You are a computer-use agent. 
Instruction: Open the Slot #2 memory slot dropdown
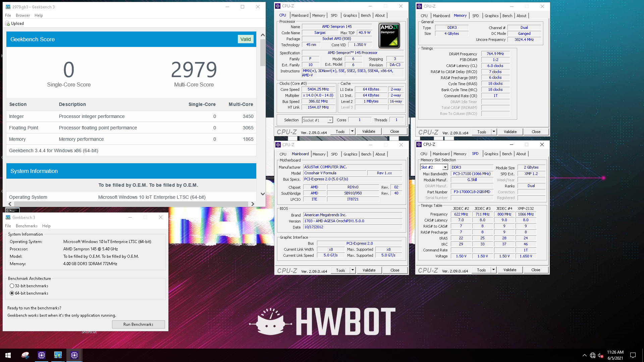tap(434, 167)
